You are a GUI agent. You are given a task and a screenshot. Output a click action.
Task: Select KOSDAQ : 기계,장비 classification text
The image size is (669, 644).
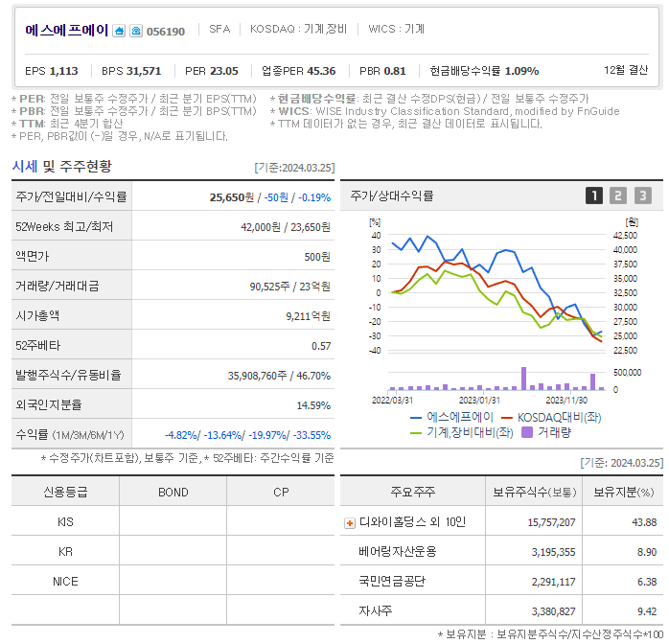298,29
